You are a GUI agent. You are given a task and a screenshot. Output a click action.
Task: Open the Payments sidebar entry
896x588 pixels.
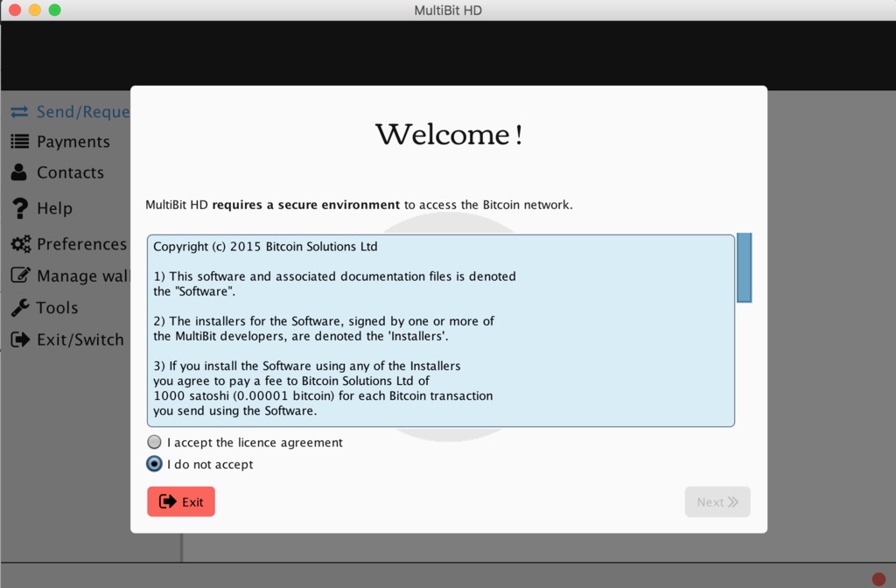(x=73, y=141)
